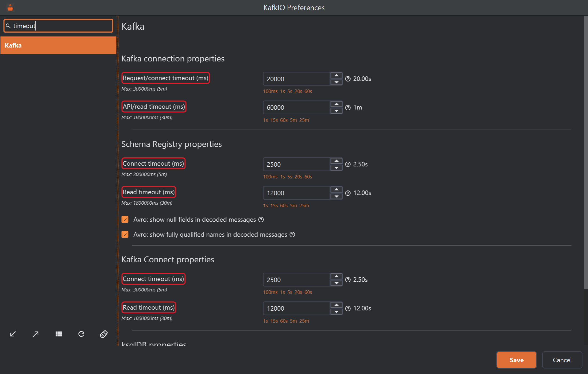This screenshot has height=374, width=588.
Task: Choose 15s preset under Kafka Connect properties Read timeout
Action: pyautogui.click(x=274, y=321)
